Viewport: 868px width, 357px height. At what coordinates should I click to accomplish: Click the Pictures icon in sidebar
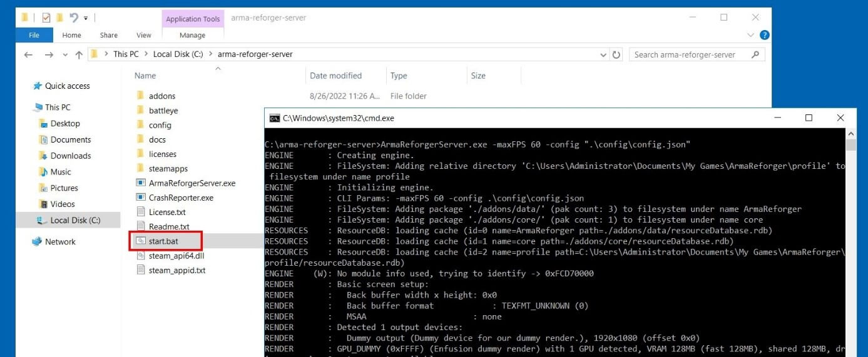click(x=43, y=188)
